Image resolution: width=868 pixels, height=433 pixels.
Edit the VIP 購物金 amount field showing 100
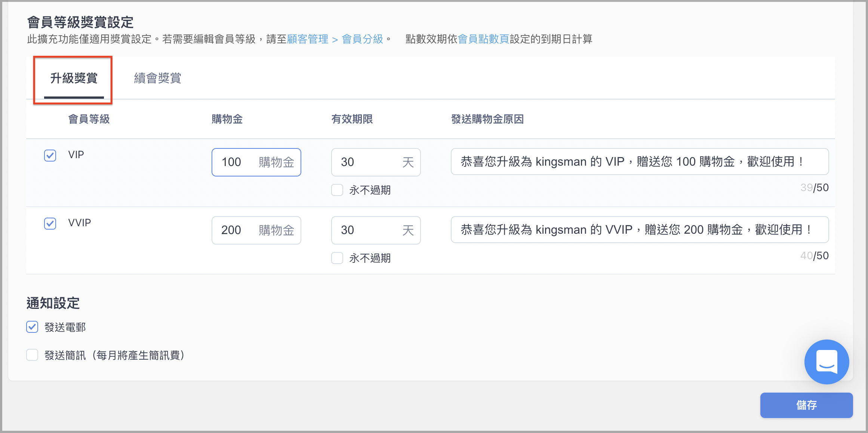[256, 162]
